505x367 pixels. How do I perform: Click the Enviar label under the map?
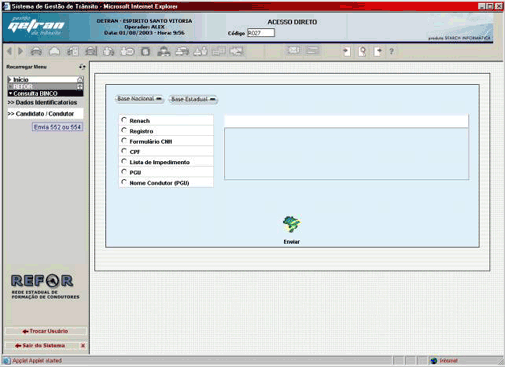[x=292, y=242]
